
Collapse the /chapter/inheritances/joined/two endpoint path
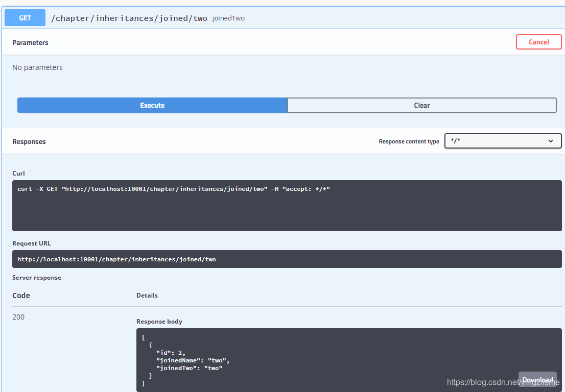129,18
